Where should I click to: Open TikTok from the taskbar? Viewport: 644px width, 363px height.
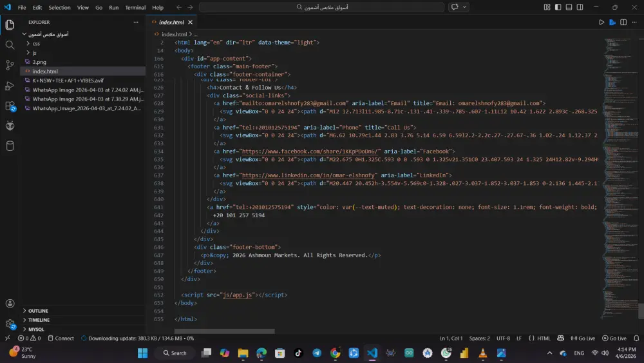(298, 353)
